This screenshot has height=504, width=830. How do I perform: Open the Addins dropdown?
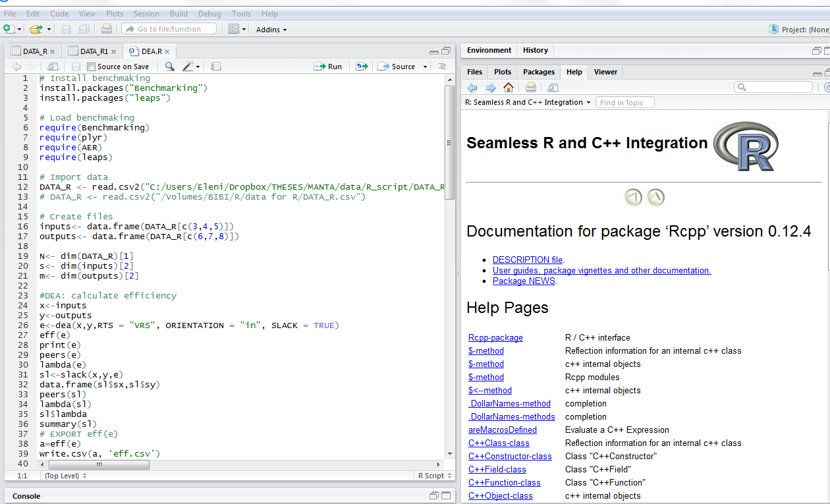271,29
